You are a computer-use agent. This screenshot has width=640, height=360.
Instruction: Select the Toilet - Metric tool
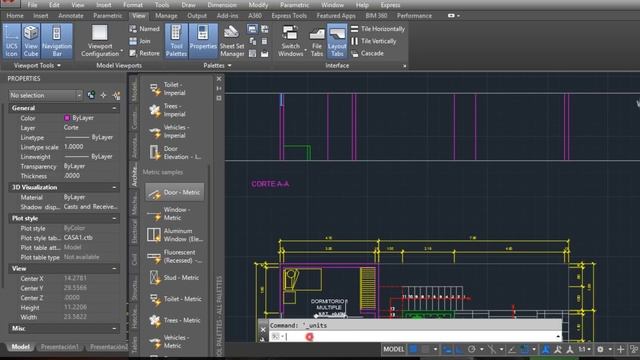(x=175, y=299)
